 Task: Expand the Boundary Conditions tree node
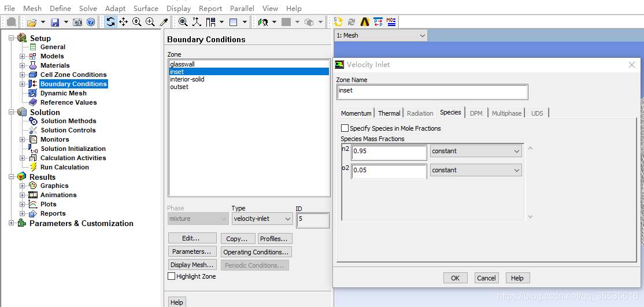coord(22,84)
